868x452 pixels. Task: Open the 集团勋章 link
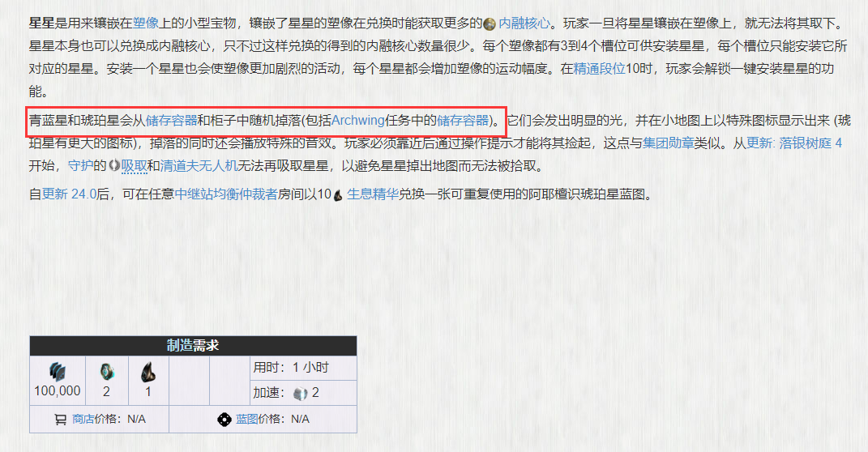[669, 143]
